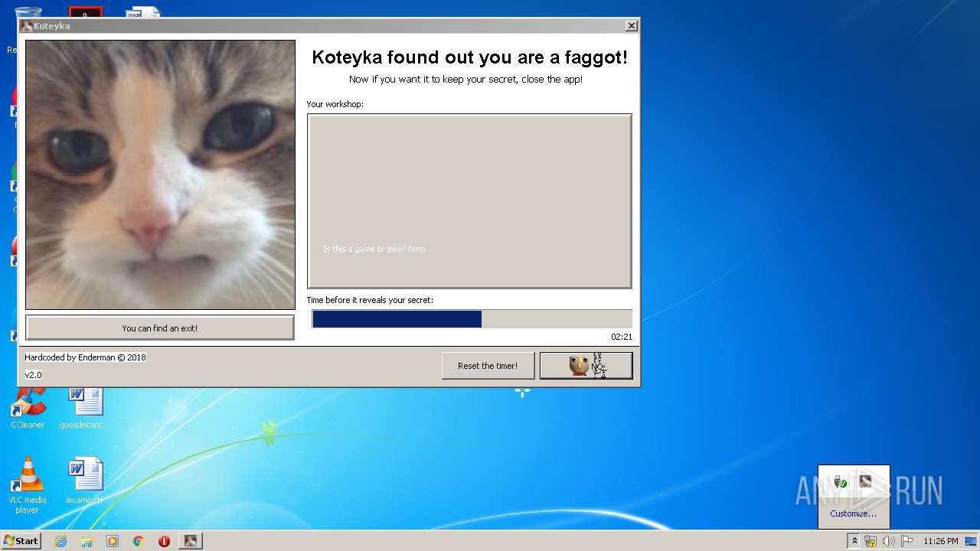Open Windows Explorer from taskbar

pyautogui.click(x=87, y=541)
